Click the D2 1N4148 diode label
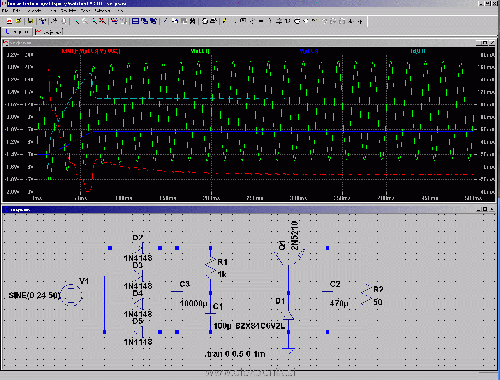Screen dimensions: 500x380 click(138, 258)
